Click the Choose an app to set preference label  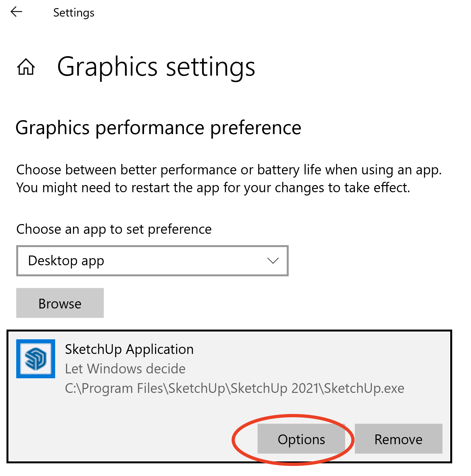tap(114, 229)
